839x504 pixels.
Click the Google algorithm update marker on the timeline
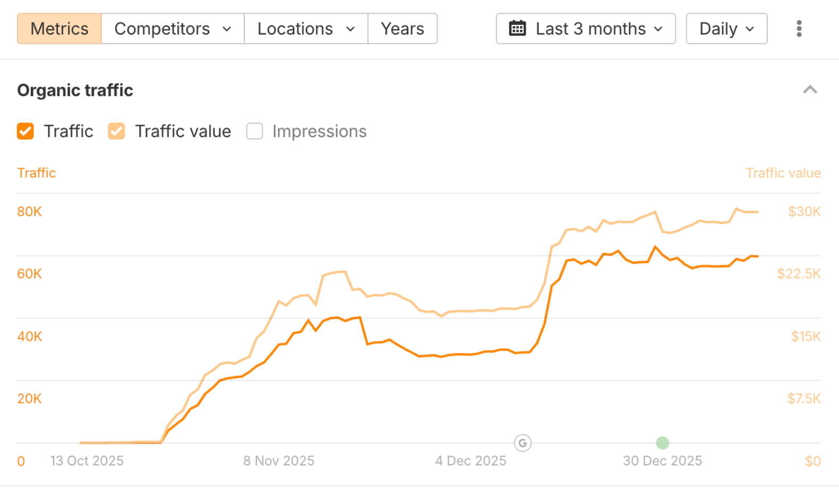coord(523,443)
